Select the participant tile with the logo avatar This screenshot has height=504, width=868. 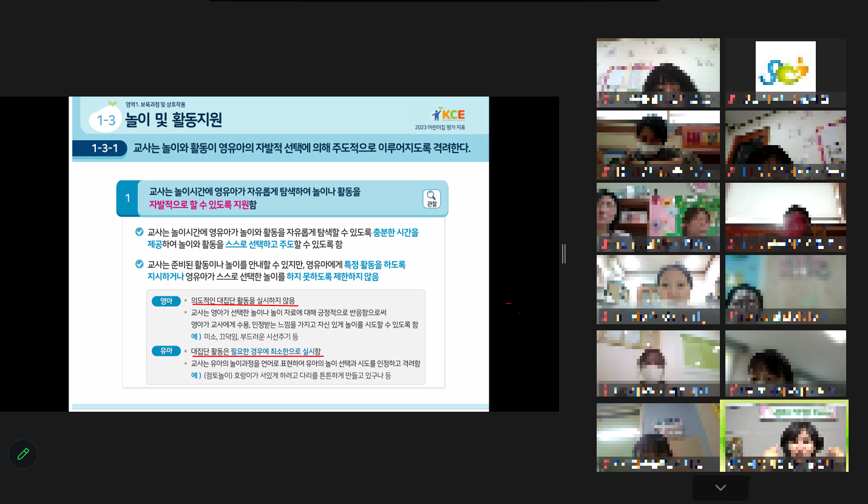pyautogui.click(x=785, y=73)
